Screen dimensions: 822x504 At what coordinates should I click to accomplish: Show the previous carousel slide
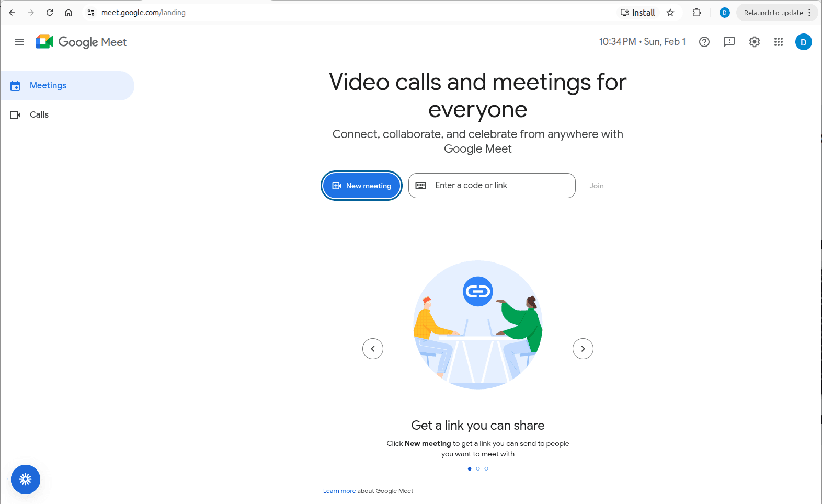tap(373, 349)
